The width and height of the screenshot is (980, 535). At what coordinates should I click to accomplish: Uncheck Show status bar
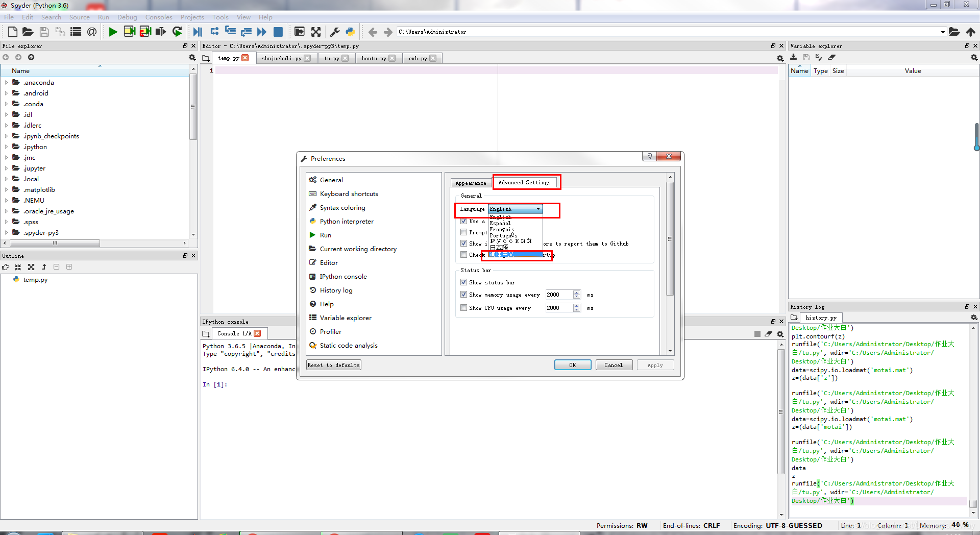pos(463,282)
